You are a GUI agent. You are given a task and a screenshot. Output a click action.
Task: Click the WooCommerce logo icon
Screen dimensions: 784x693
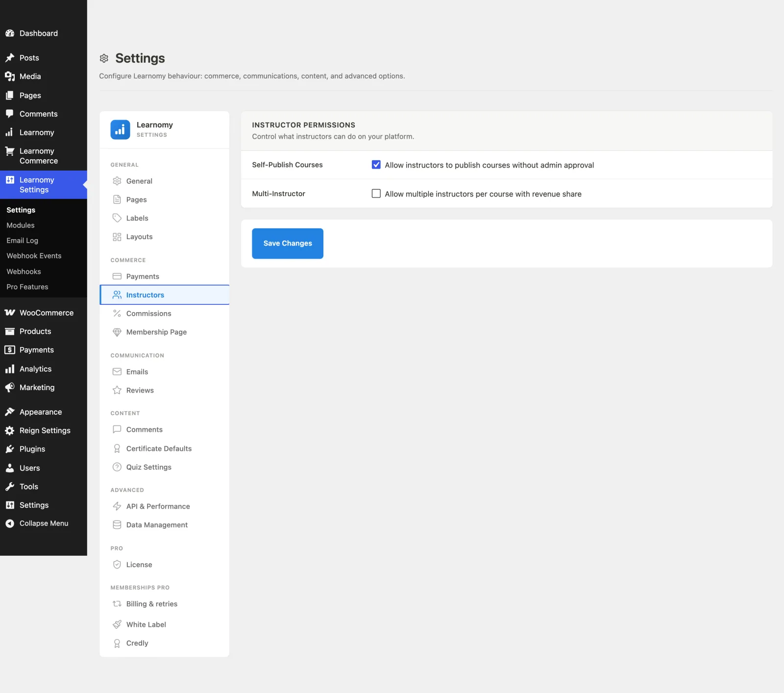(x=10, y=313)
